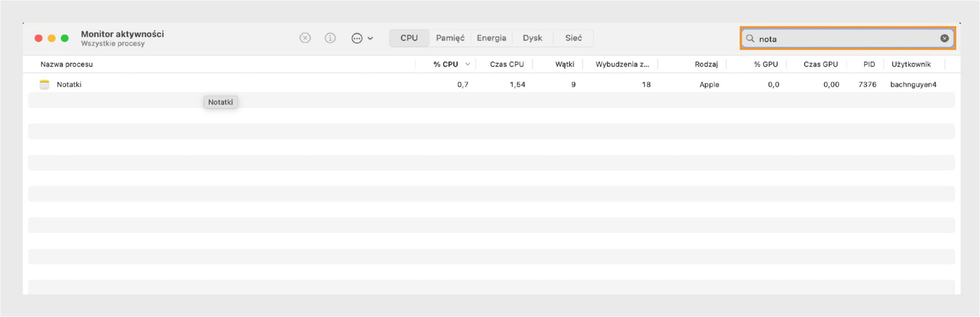
Task: Clear the search field text
Action: 944,38
